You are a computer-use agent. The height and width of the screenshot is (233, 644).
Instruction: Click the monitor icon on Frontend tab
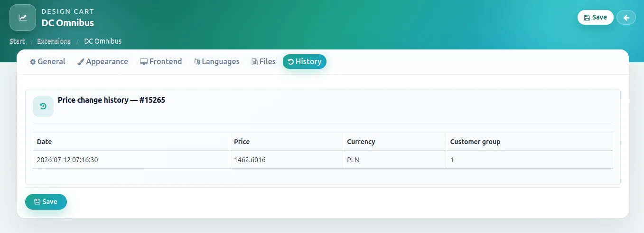point(144,62)
